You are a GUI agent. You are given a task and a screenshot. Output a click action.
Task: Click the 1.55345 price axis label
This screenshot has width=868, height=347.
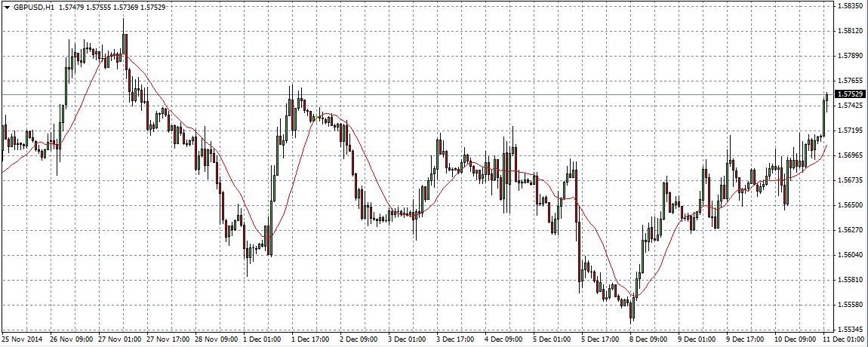(849, 330)
